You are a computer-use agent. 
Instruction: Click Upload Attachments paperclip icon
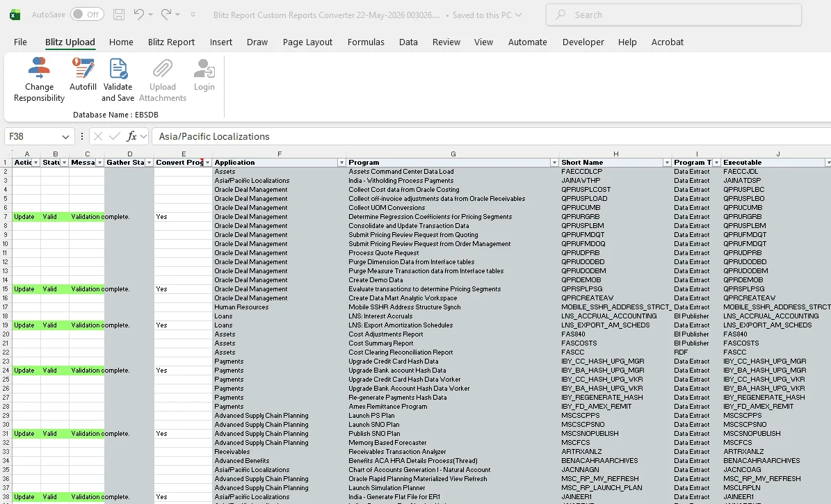162,68
